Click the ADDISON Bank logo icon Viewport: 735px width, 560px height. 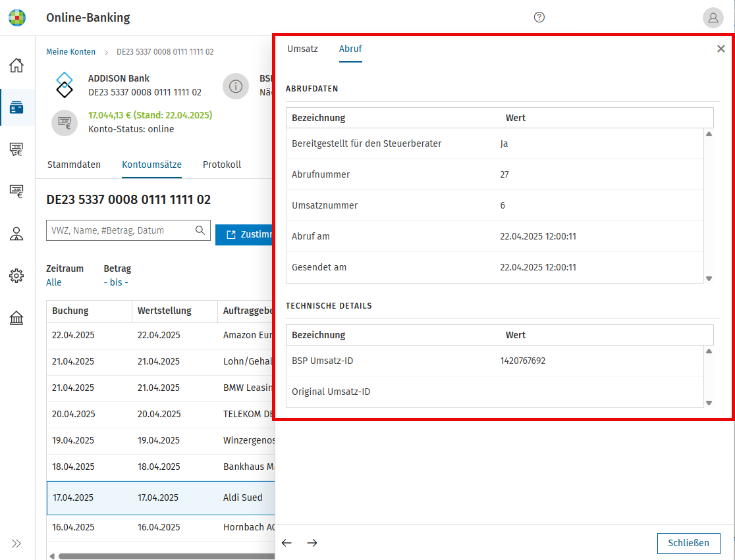pos(65,85)
